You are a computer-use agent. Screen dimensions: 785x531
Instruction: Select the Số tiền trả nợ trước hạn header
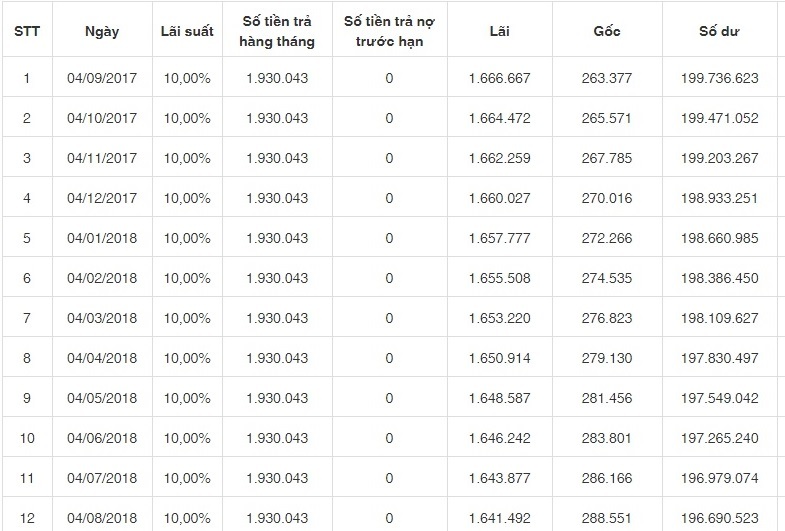click(389, 31)
